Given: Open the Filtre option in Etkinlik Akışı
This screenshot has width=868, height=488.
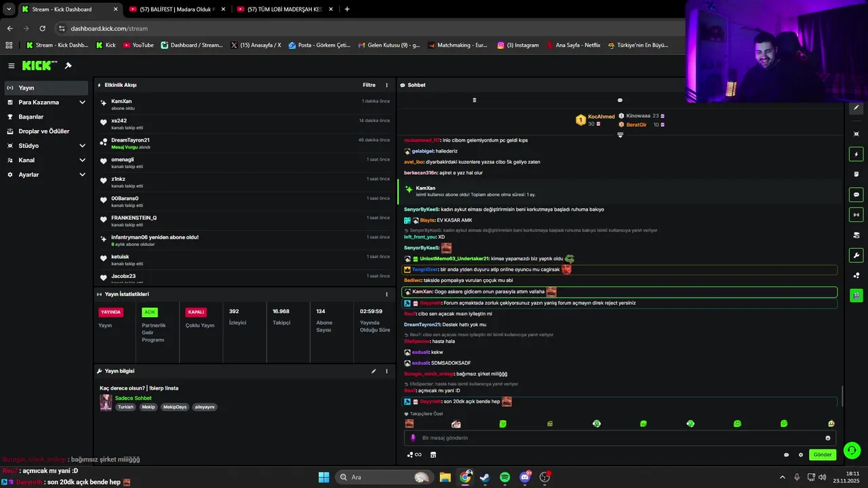Looking at the screenshot, I should 369,85.
